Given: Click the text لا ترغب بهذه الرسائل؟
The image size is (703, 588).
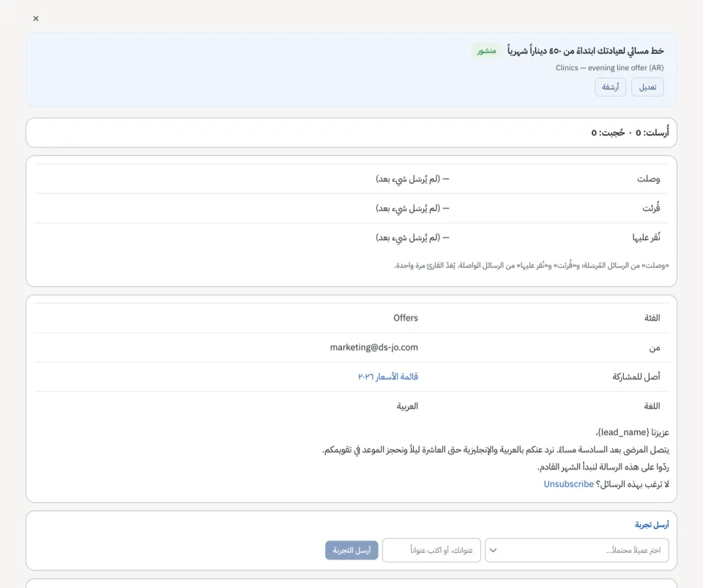Looking at the screenshot, I should tap(632, 484).
